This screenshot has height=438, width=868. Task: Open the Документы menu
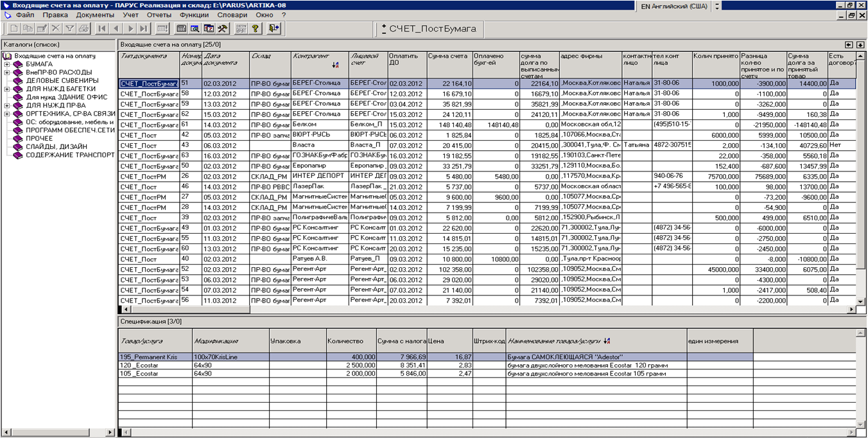(x=95, y=14)
